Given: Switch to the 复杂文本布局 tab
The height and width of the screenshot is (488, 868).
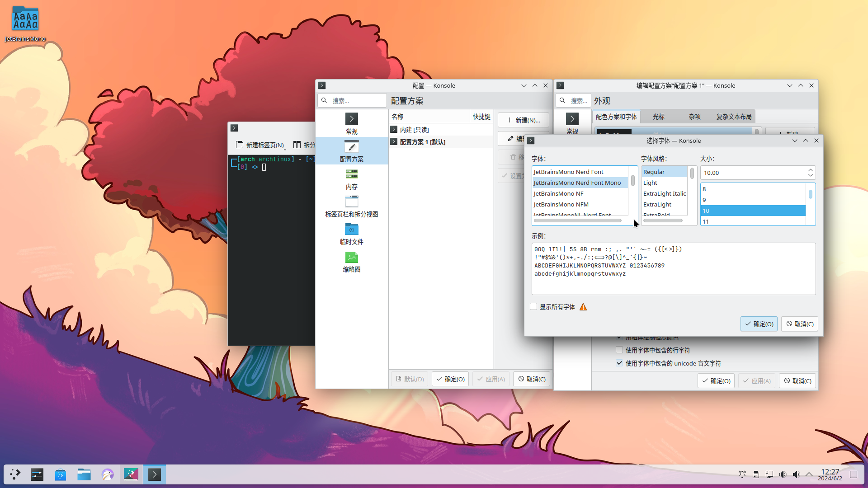Looking at the screenshot, I should coord(733,117).
